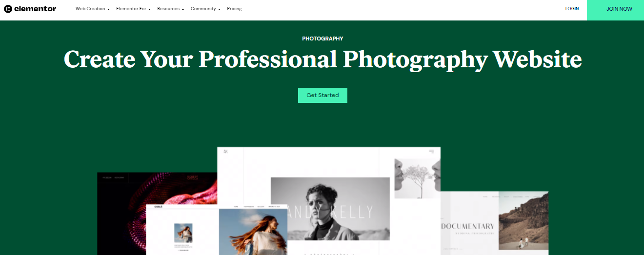This screenshot has width=644, height=255.
Task: Open the Resources dropdown
Action: coord(170,9)
